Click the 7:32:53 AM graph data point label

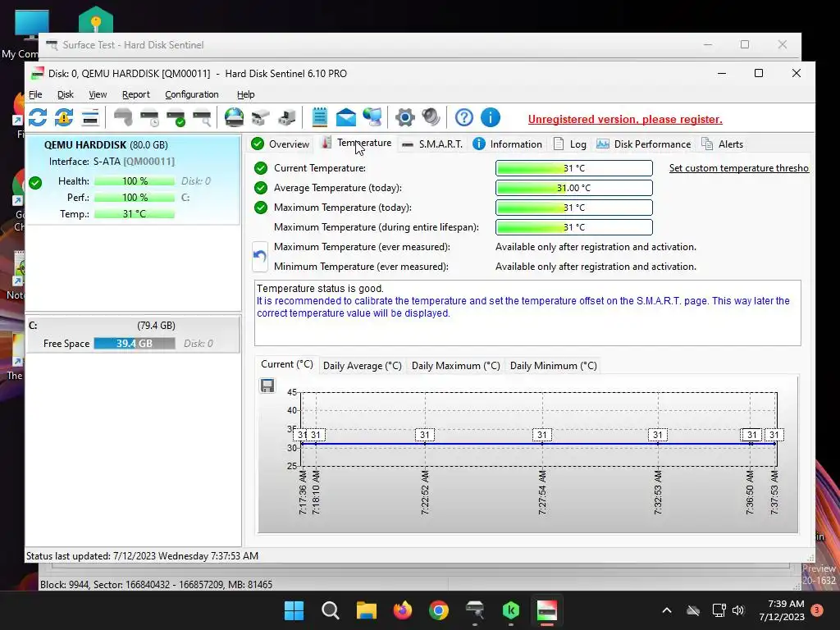[x=658, y=435]
